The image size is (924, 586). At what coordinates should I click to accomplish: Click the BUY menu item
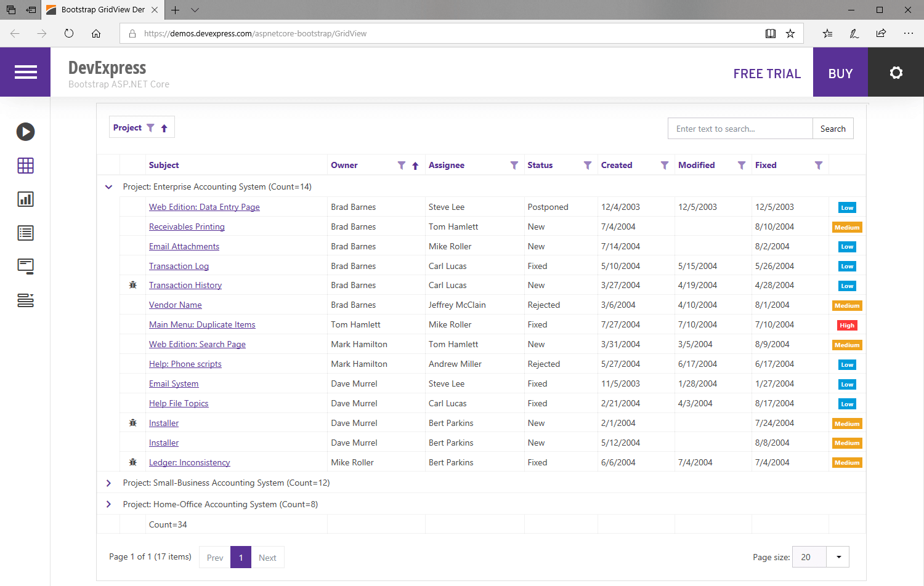(x=840, y=74)
